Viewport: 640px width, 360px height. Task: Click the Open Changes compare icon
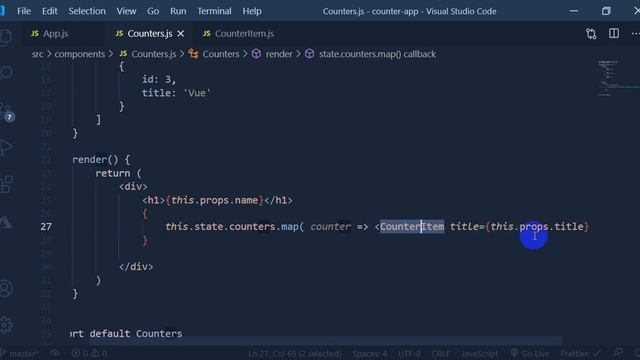click(x=591, y=33)
